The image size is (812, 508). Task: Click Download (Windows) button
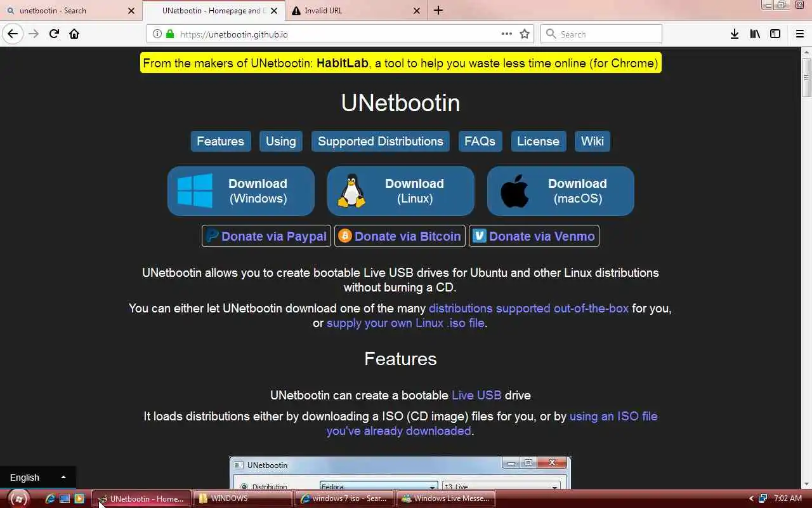(241, 191)
